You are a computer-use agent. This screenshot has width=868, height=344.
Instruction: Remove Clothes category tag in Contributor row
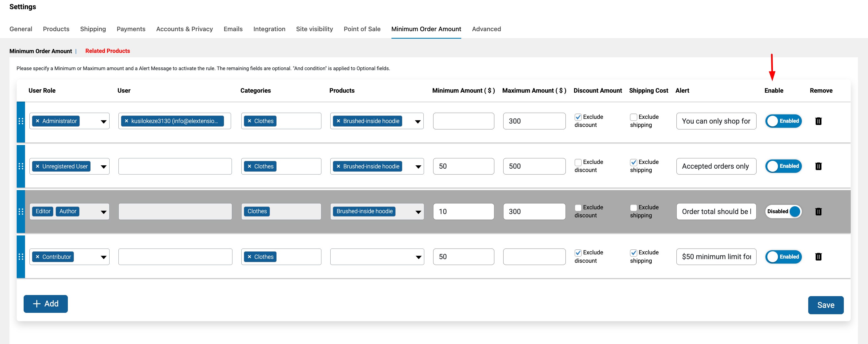click(249, 257)
